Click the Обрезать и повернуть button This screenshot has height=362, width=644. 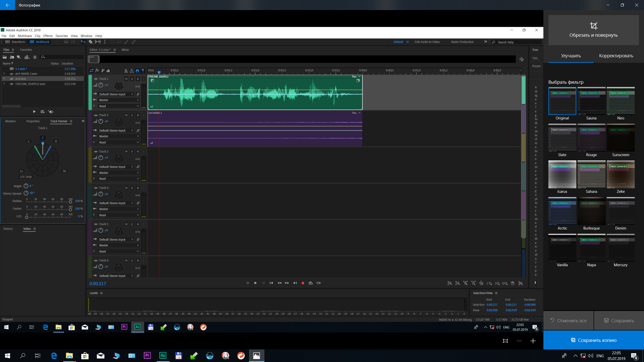[x=593, y=30]
